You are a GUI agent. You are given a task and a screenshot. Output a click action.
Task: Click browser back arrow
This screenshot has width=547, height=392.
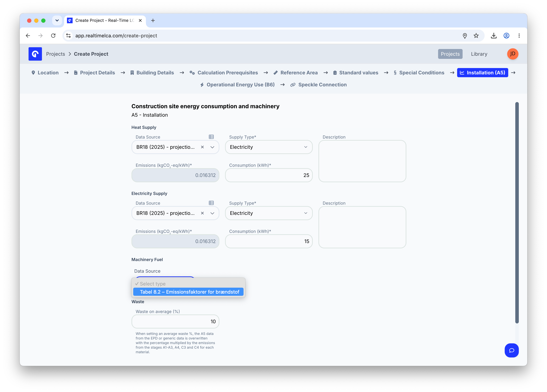(x=28, y=36)
